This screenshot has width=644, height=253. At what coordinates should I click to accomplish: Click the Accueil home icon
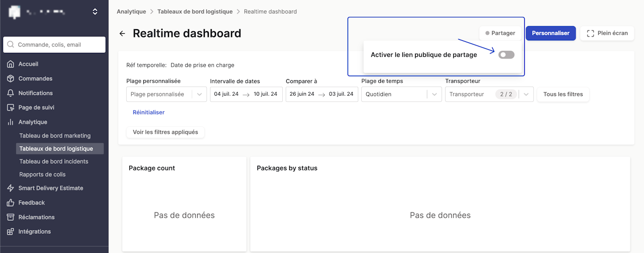coord(10,64)
